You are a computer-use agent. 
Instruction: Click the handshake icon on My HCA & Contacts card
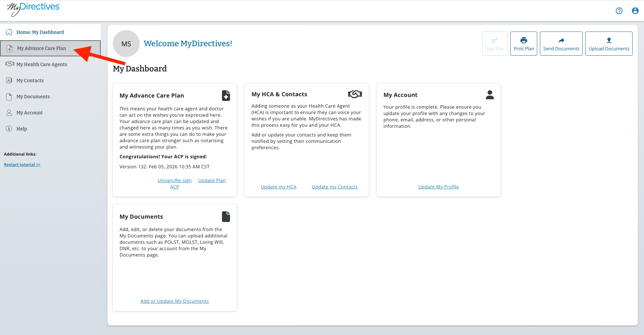[x=355, y=94]
